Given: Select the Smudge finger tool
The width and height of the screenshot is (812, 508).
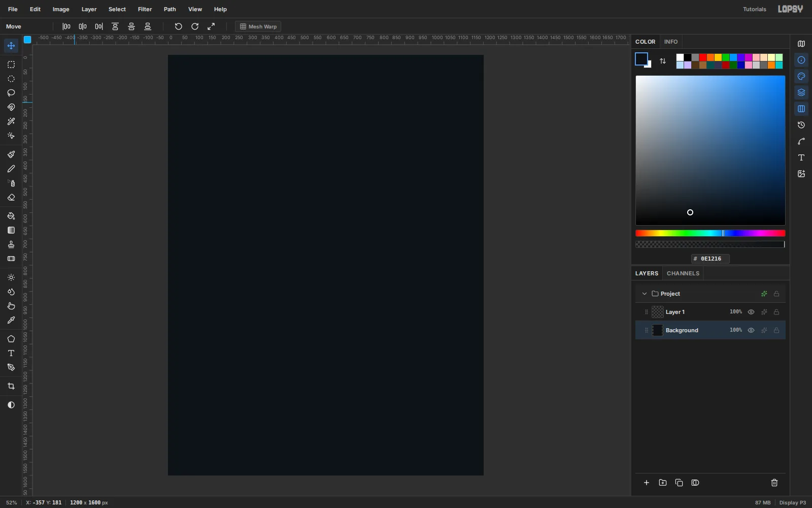Looking at the screenshot, I should 11,306.
